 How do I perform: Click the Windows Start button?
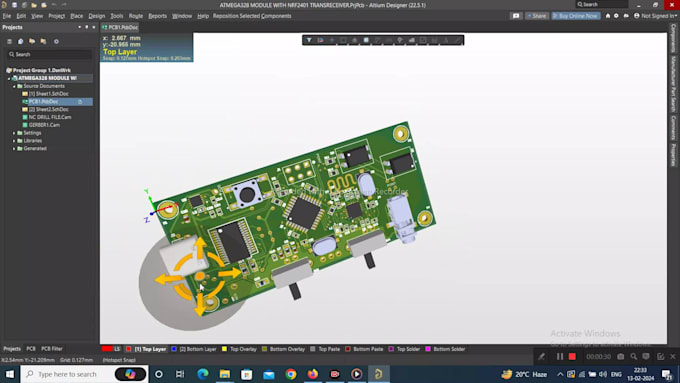pyautogui.click(x=10, y=374)
